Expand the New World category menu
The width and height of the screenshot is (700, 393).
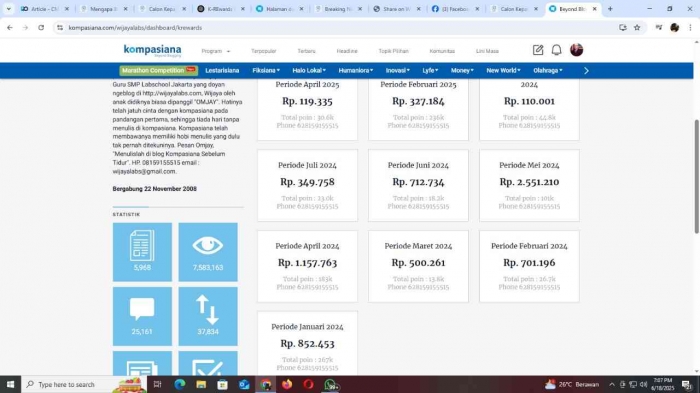coord(503,71)
